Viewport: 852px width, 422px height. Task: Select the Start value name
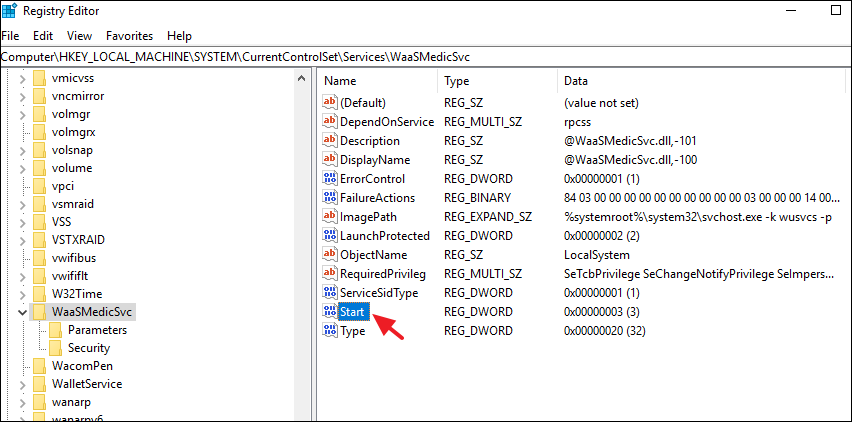353,312
